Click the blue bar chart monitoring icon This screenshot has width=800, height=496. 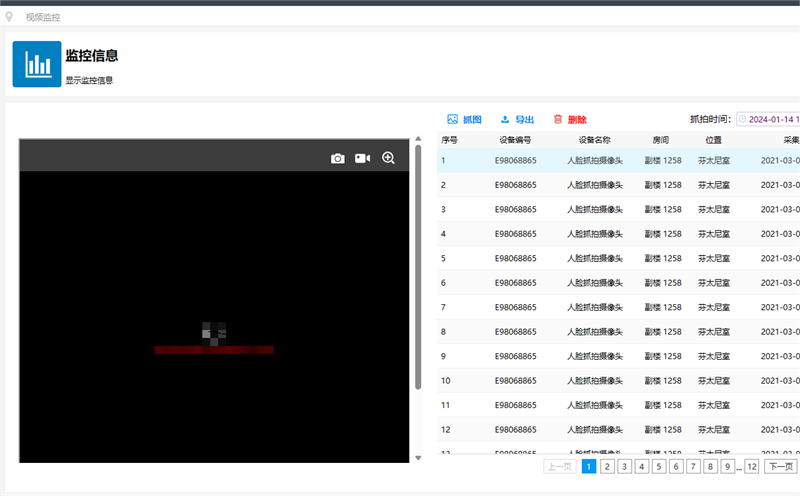[x=37, y=64]
